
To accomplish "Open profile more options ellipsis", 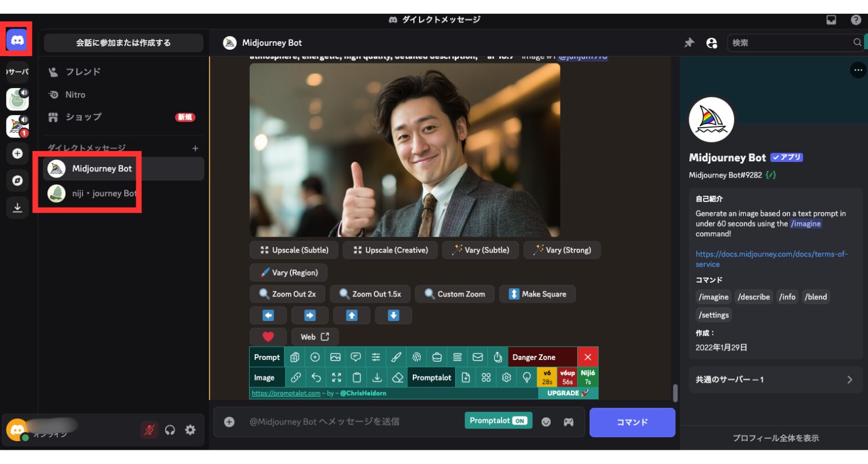I will [858, 70].
